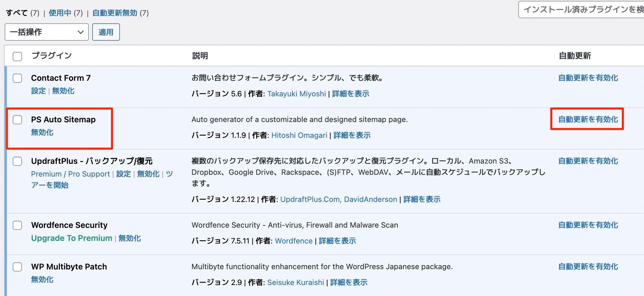Focus the installed plugins search field

[x=581, y=10]
